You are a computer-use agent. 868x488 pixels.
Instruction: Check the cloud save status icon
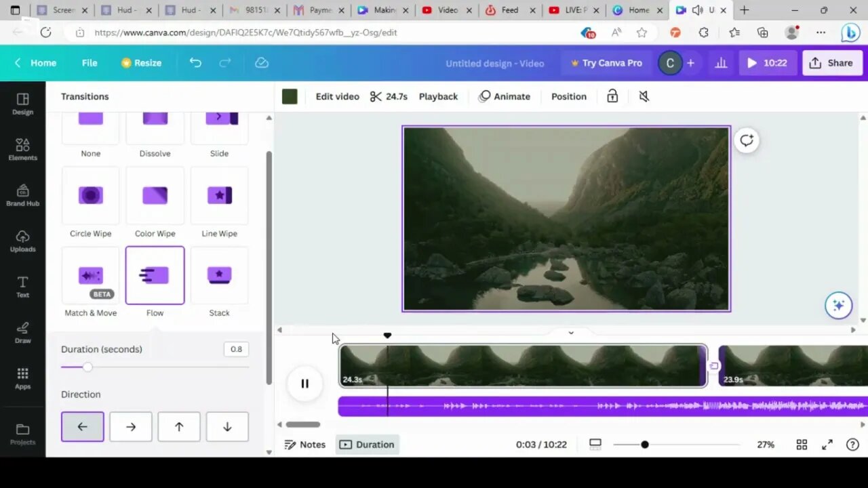click(x=262, y=62)
